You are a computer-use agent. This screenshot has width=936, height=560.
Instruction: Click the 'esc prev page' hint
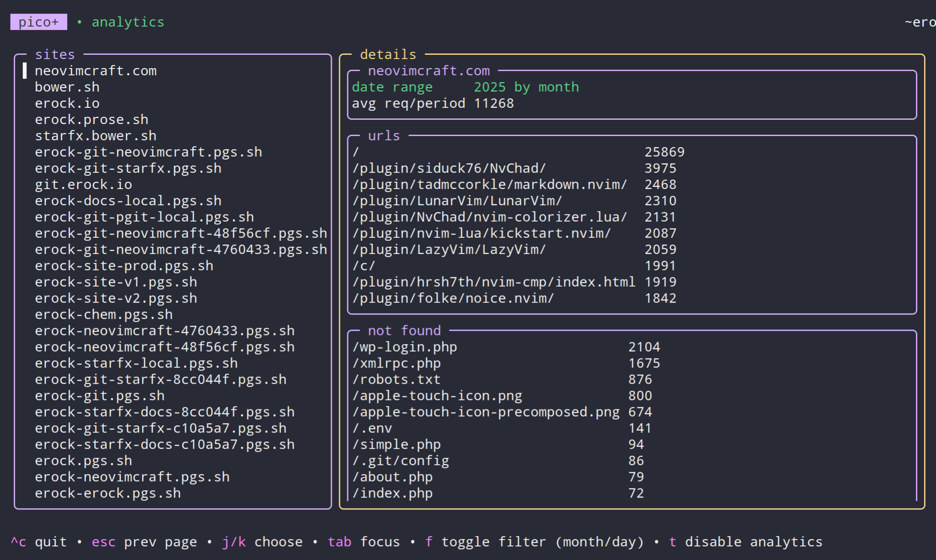144,542
